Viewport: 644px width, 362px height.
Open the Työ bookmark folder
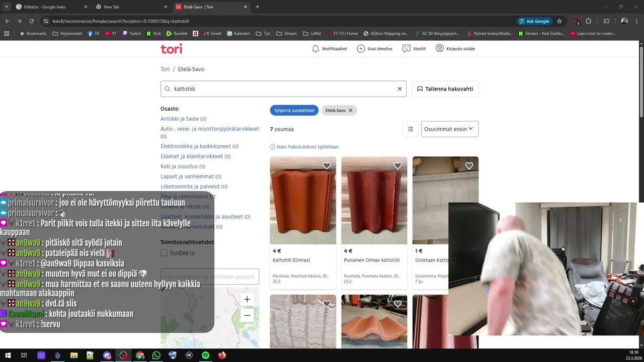(263, 34)
